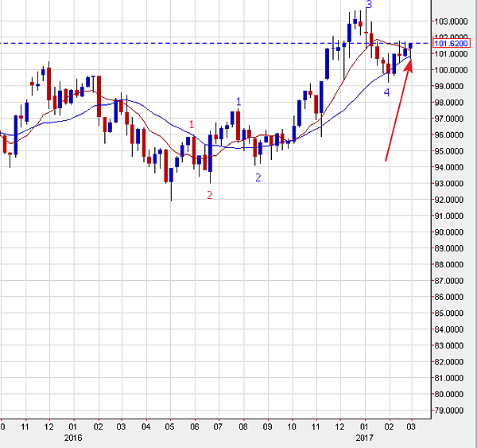477x448 pixels.
Task: Select month label 05 on time axis
Action: tap(170, 427)
